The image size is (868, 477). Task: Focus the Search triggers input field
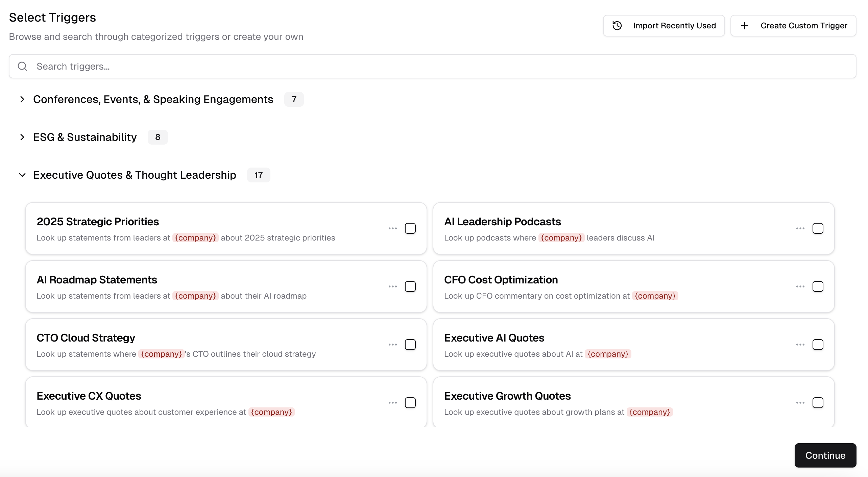tap(439, 66)
